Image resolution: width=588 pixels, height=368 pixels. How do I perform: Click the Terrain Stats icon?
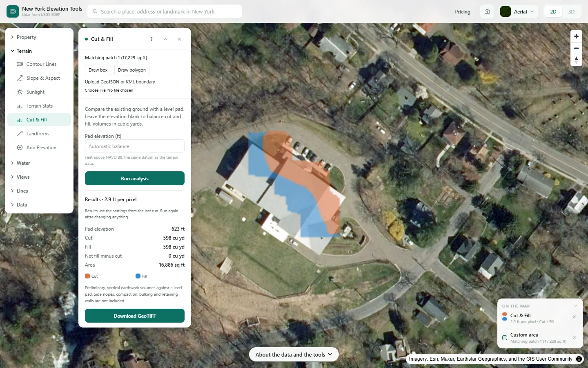[x=20, y=106]
